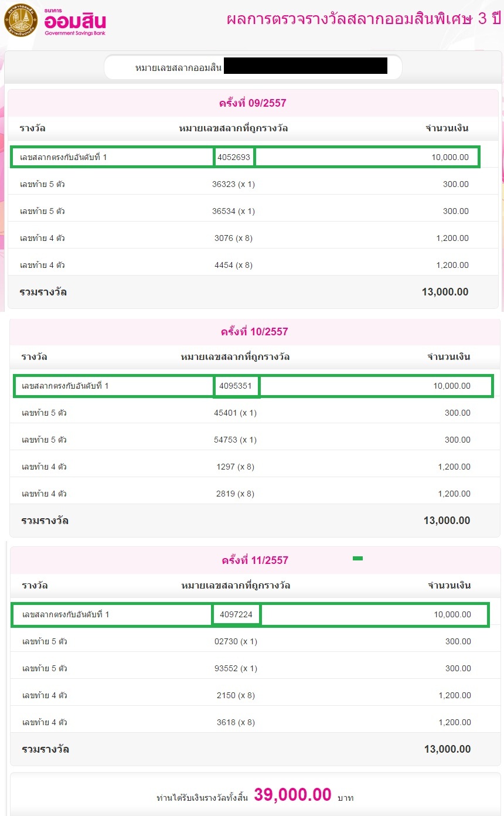Click the page title ผลการตรวจรางวัลสลากออมสินพิเศษ 3 ปี
Viewport: 504px width, 816px height.
(364, 19)
